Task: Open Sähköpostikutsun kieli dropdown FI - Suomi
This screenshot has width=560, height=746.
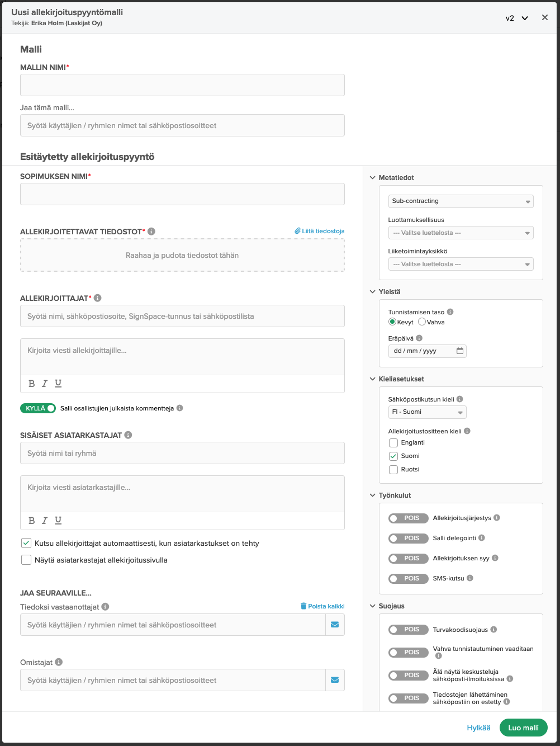Action: point(427,412)
